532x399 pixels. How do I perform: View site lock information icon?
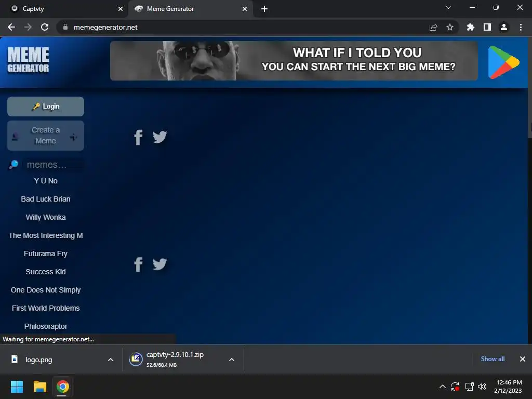point(65,27)
